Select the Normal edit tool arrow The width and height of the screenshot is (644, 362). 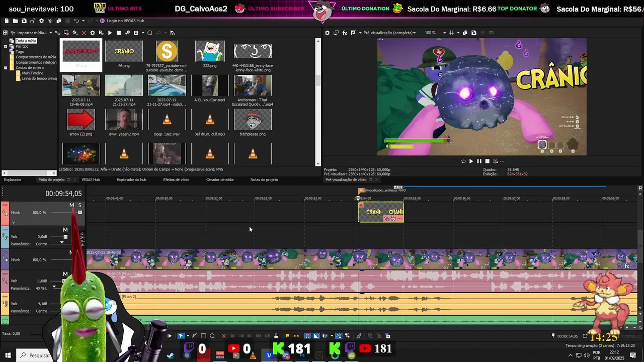pos(181,336)
